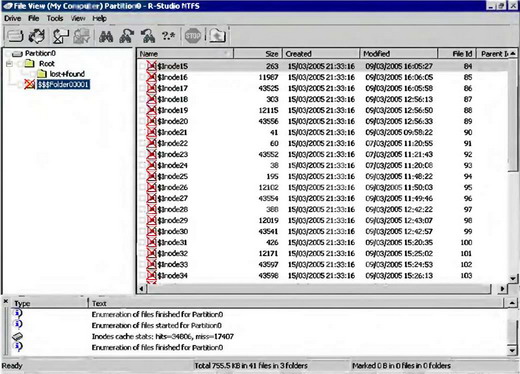This screenshot has height=374, width=520.
Task: Click the file list down scroll arrow
Action: click(x=513, y=278)
